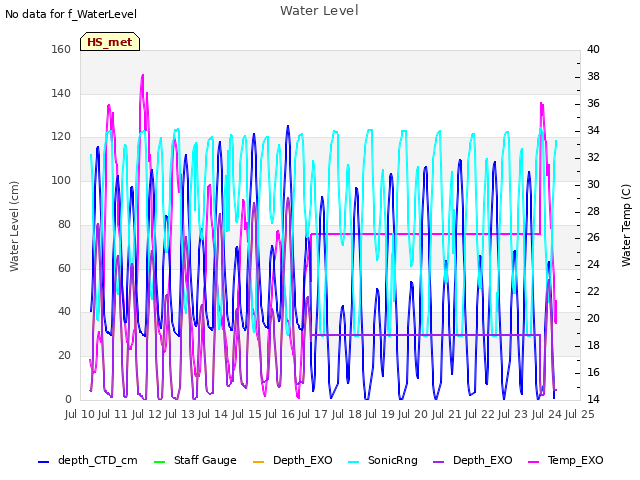
Task: Click the orange Depth_EXO color marker
Action: tap(259, 462)
